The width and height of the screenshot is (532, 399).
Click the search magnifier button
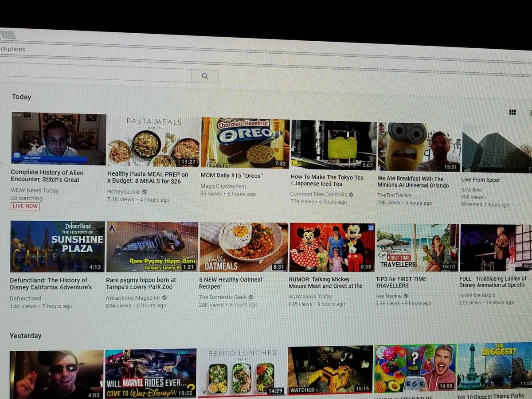[204, 76]
